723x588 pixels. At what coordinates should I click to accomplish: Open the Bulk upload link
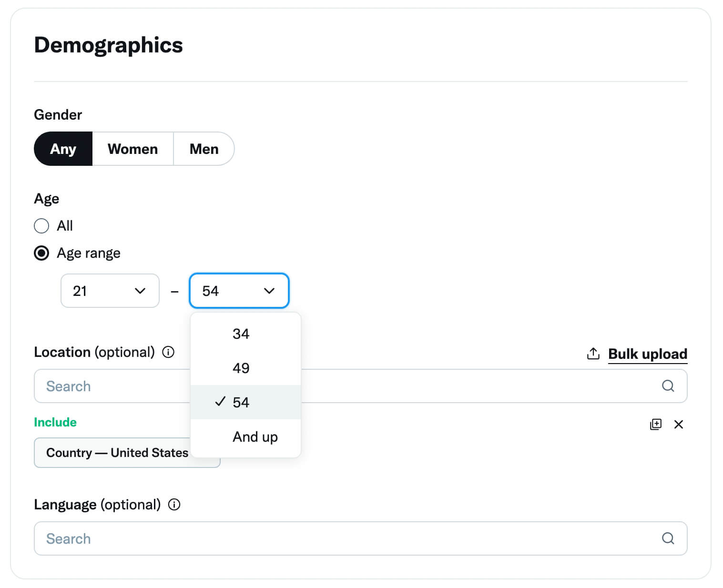[648, 354]
